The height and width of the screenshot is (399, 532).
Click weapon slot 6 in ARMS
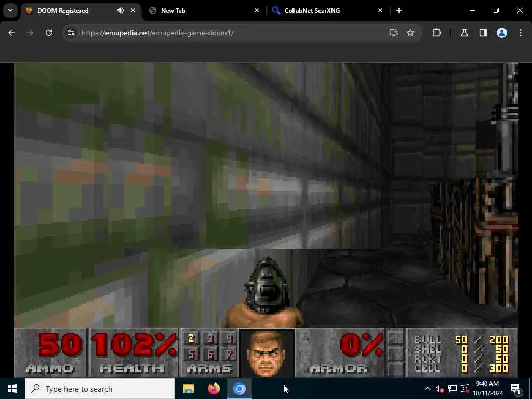[x=211, y=354]
